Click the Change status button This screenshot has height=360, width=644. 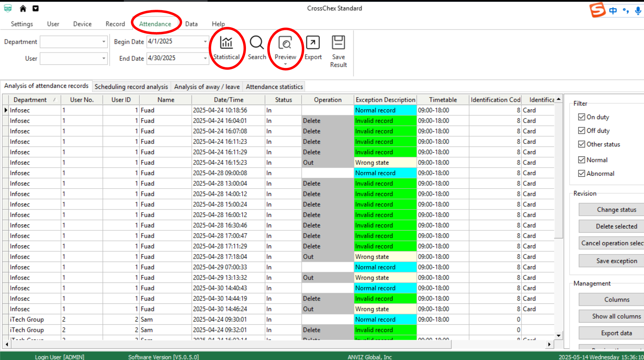[x=612, y=209]
